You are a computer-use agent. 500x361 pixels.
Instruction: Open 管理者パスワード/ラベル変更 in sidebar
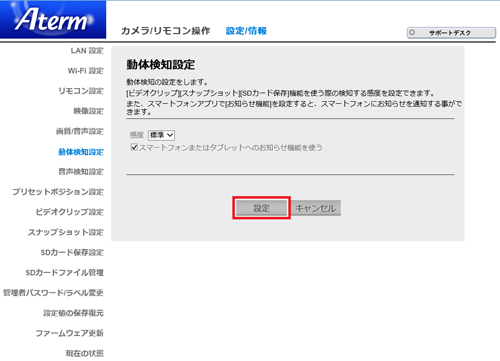coord(53,293)
